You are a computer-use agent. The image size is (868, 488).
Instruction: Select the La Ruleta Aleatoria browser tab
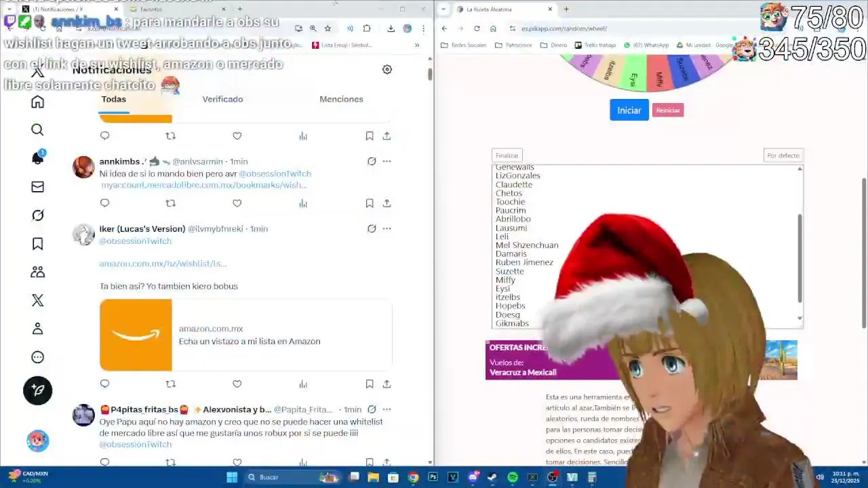(x=502, y=9)
